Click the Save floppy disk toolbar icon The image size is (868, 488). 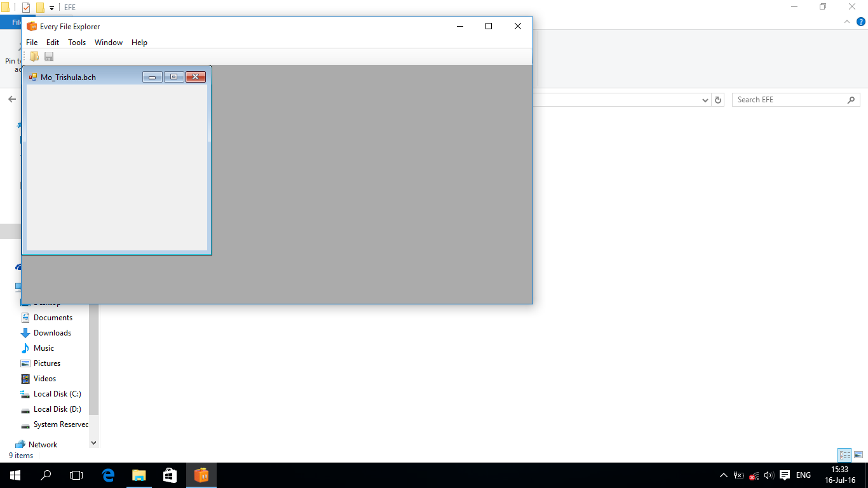(49, 57)
